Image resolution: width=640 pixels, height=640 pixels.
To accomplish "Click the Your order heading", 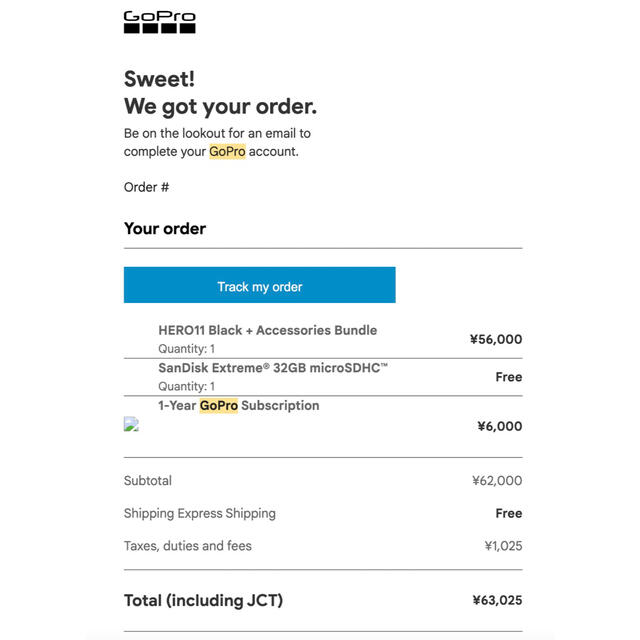I will pyautogui.click(x=165, y=229).
